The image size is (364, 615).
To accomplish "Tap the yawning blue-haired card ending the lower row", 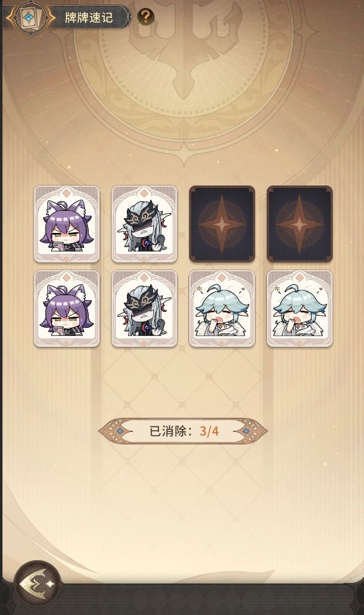I will (299, 308).
